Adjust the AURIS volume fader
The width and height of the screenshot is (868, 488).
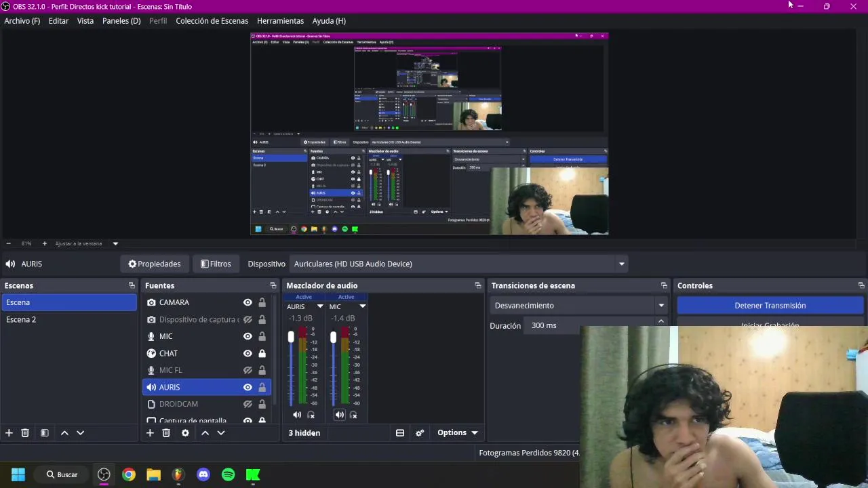pyautogui.click(x=291, y=337)
